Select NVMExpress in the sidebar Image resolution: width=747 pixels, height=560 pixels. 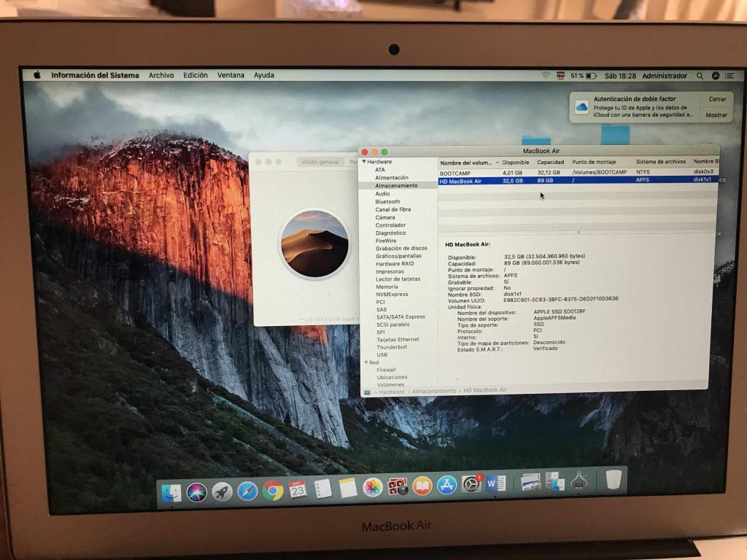click(x=392, y=295)
